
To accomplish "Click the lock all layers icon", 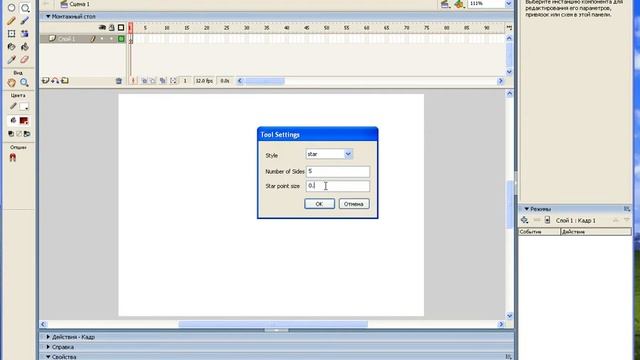I will [111, 28].
